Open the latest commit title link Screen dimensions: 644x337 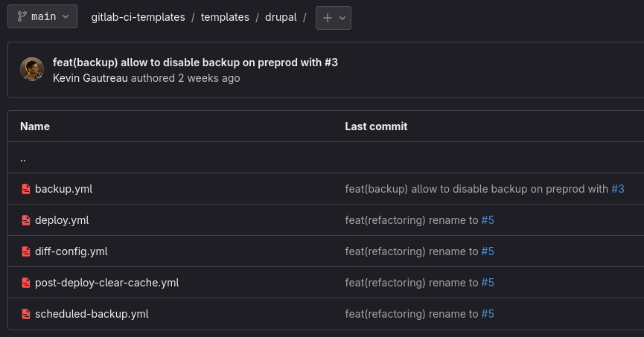(x=195, y=62)
